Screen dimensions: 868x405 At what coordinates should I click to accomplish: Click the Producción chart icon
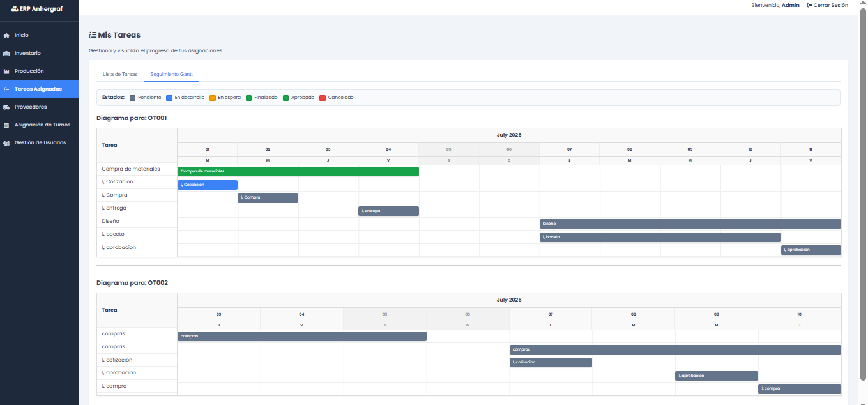coord(6,72)
